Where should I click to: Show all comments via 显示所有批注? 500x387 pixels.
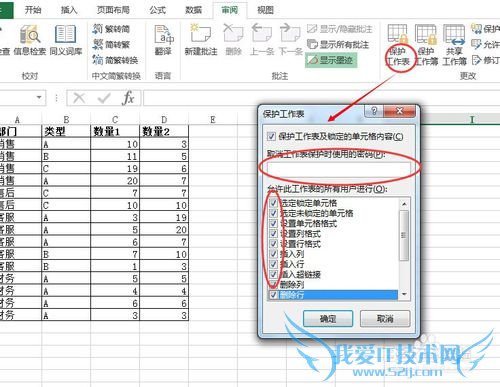tap(338, 44)
